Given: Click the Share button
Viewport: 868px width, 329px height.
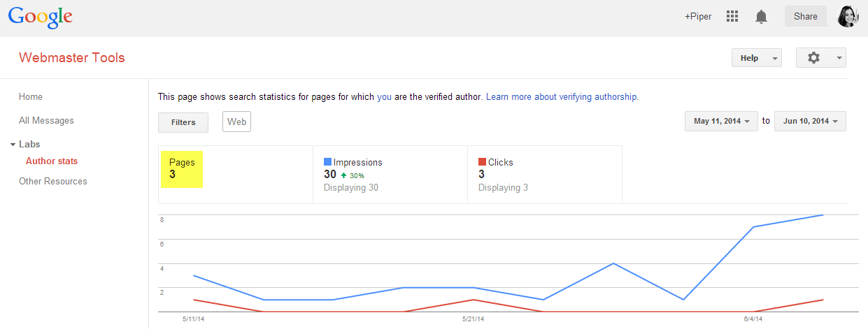Looking at the screenshot, I should coord(806,16).
